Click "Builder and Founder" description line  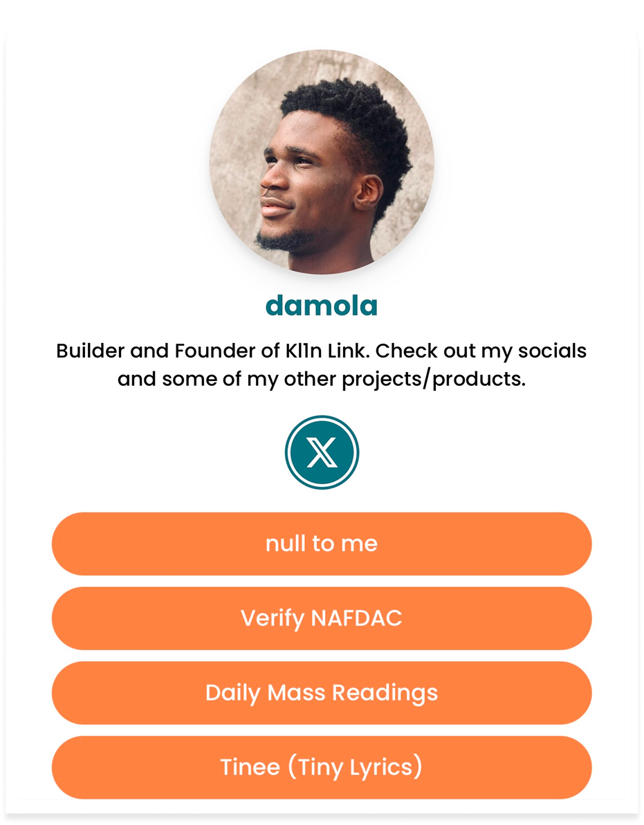pos(322,351)
